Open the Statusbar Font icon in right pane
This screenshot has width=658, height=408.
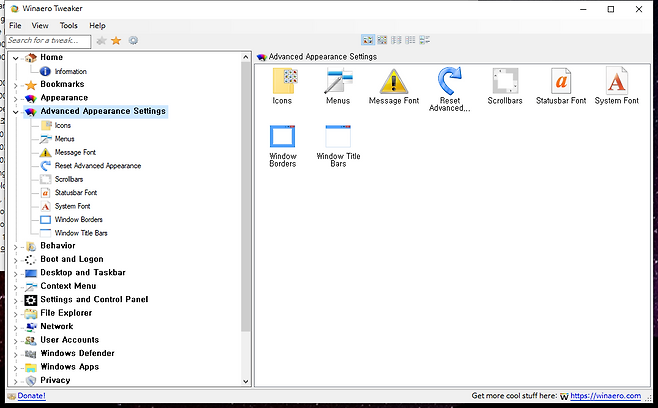(x=561, y=82)
